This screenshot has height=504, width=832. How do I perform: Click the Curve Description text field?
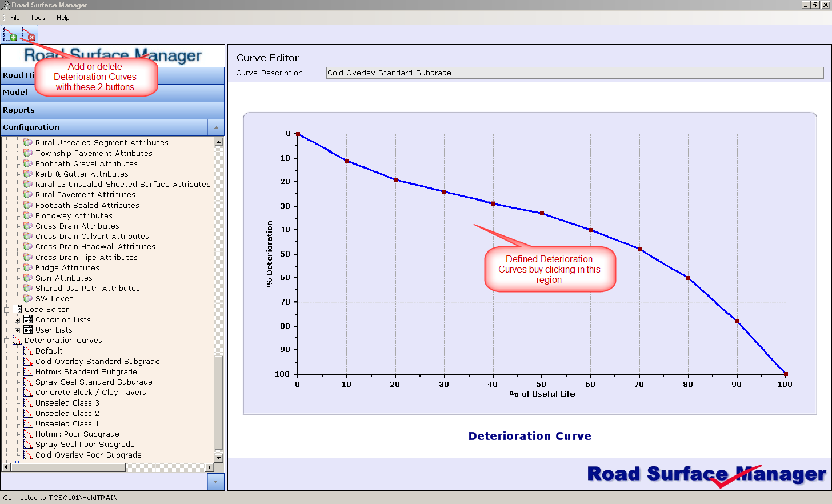575,73
